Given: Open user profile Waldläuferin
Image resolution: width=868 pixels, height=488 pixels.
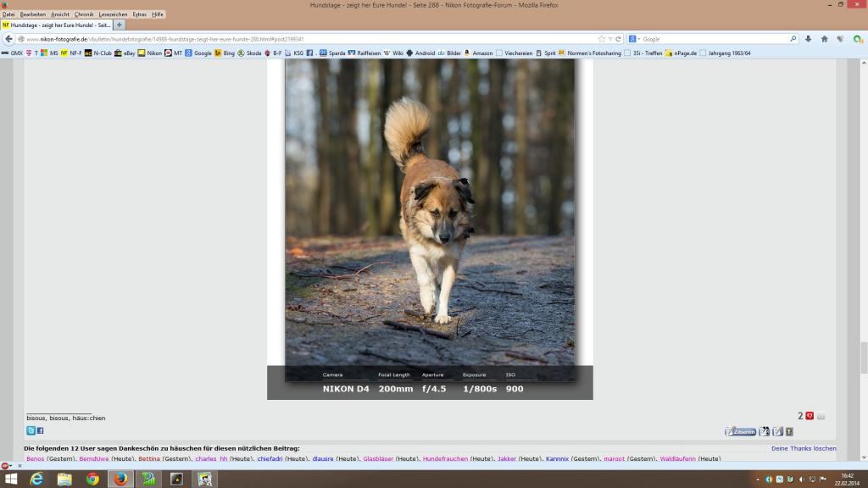Looking at the screenshot, I should (x=677, y=458).
